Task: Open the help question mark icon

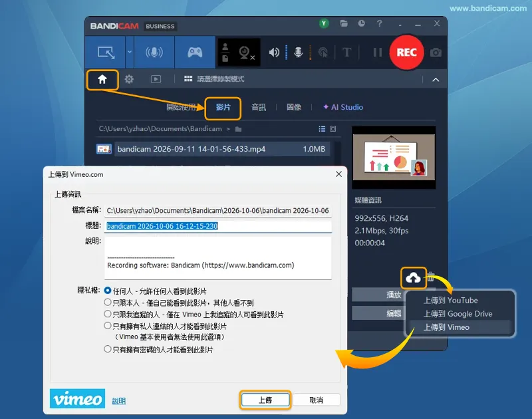Action: [379, 23]
